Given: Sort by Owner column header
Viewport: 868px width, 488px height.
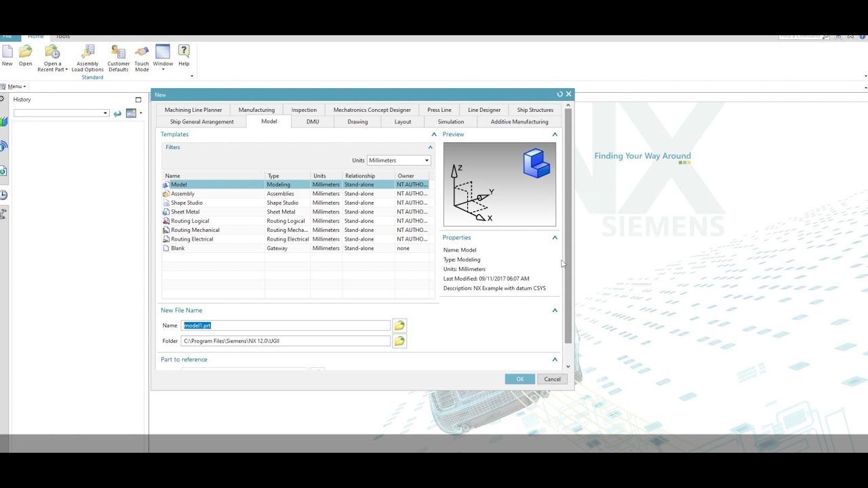Looking at the screenshot, I should (x=413, y=176).
